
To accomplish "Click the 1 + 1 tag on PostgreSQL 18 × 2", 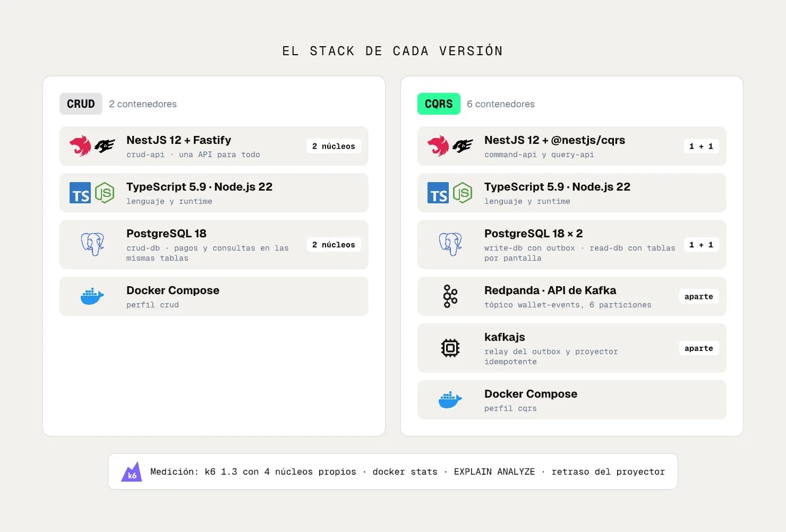I will pyautogui.click(x=701, y=245).
